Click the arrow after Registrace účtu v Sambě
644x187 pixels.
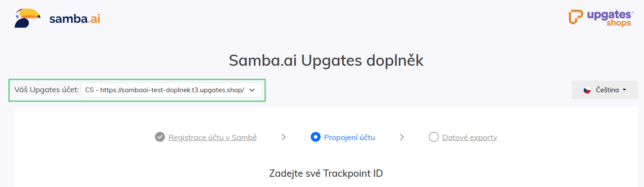tap(284, 137)
